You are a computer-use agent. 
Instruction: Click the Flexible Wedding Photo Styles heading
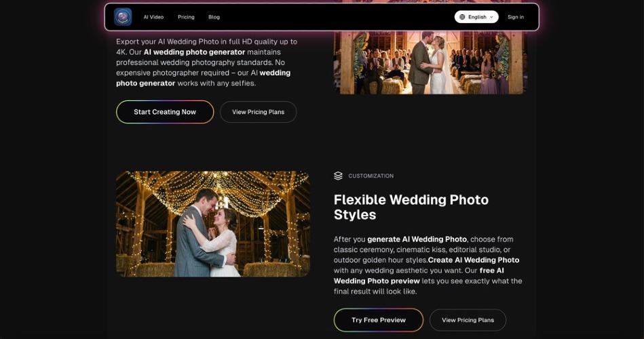point(411,207)
